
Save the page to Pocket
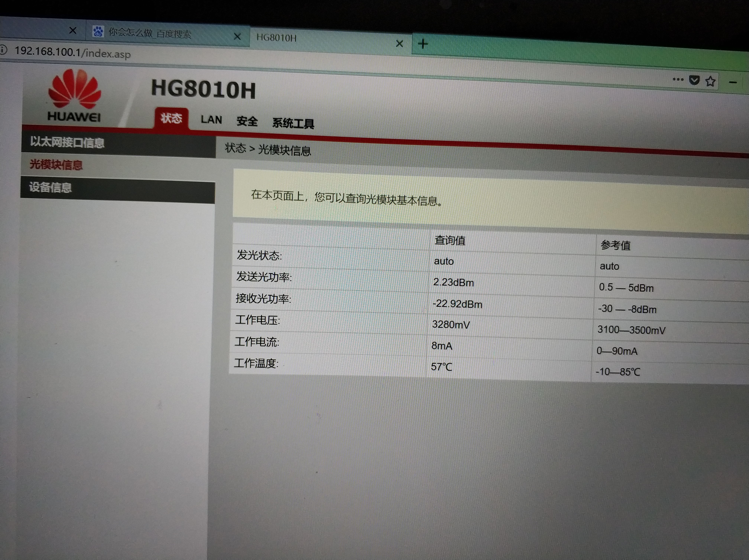coord(695,80)
